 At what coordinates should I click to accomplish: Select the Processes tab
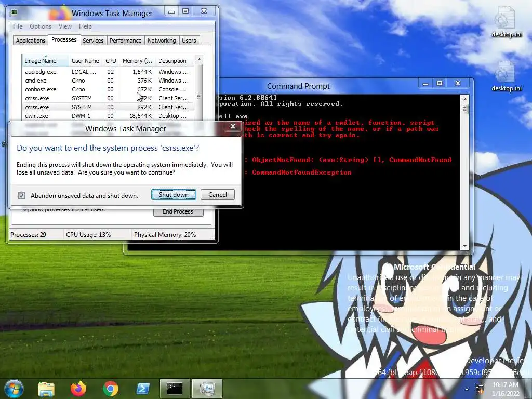[x=64, y=39]
